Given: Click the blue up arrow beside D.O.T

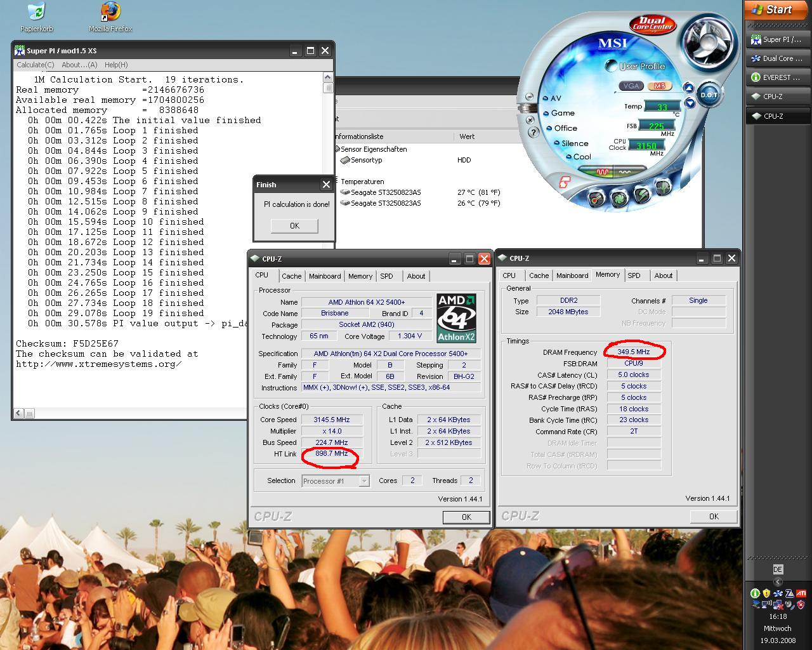Looking at the screenshot, I should 688,87.
